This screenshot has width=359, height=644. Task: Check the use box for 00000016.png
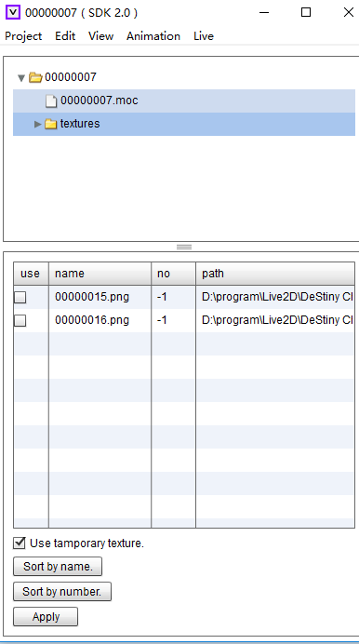tap(20, 320)
